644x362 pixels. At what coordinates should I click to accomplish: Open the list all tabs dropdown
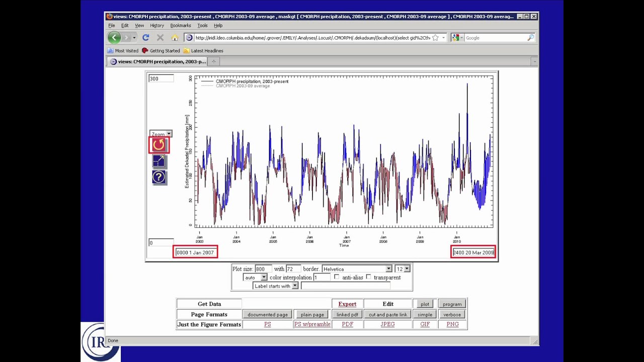(x=534, y=61)
